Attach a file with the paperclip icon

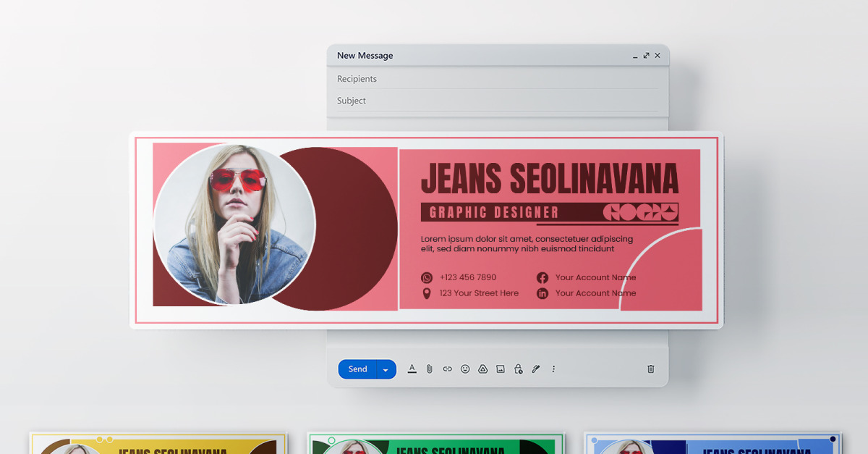(429, 369)
